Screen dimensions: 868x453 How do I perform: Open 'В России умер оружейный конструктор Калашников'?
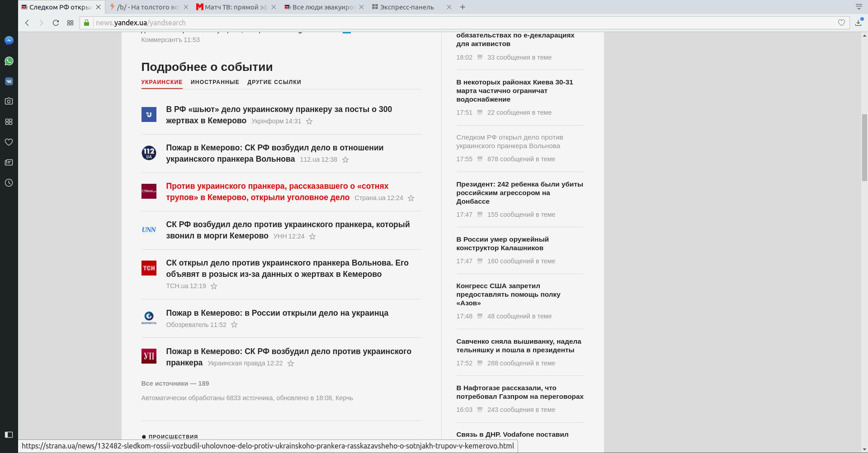(x=502, y=243)
